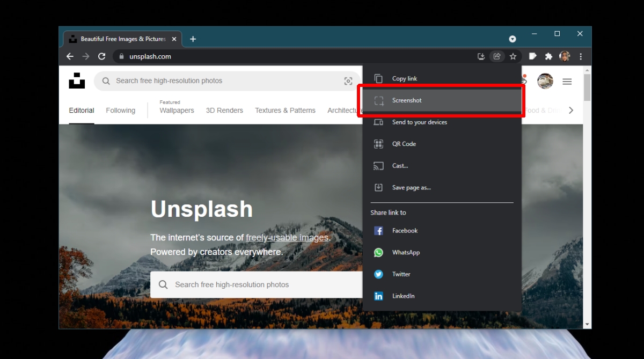
Task: Choose Cast... from share menu
Action: [442, 166]
